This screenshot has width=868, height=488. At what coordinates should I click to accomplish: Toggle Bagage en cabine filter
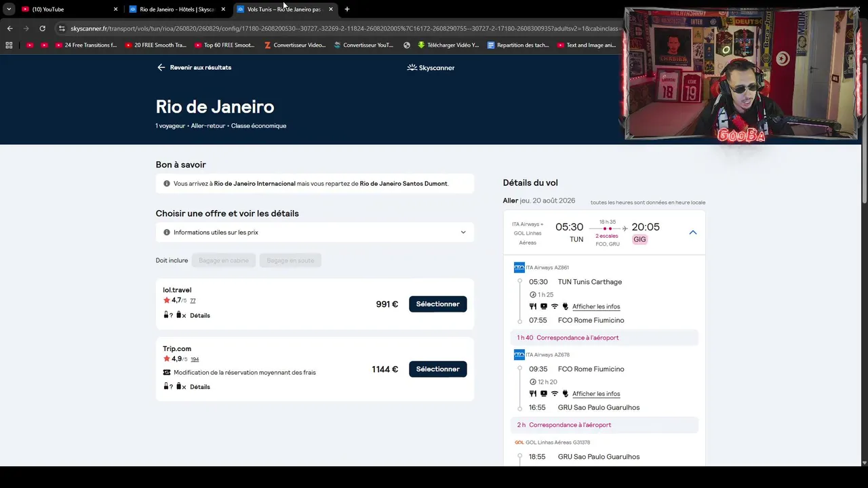[223, 260]
